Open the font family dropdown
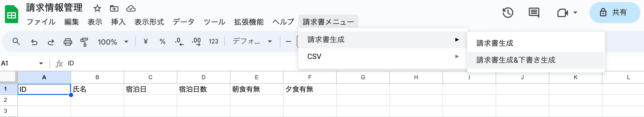 [x=252, y=41]
